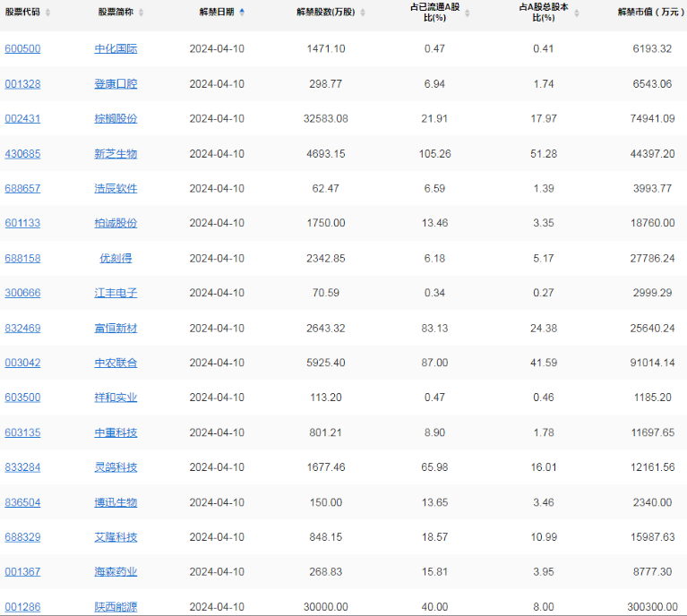Open stock code 601133 link
The width and height of the screenshot is (687, 616).
(x=22, y=223)
